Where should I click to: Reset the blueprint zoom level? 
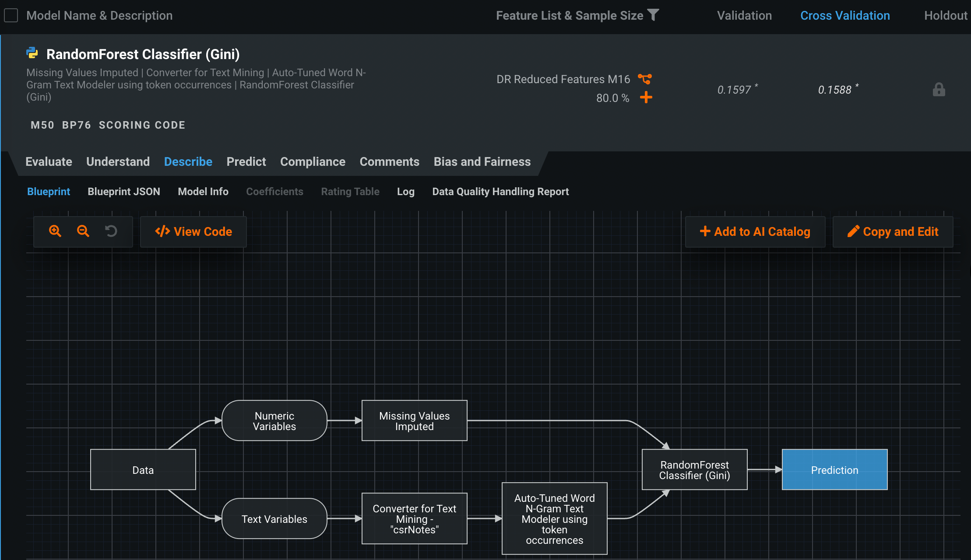pos(111,231)
